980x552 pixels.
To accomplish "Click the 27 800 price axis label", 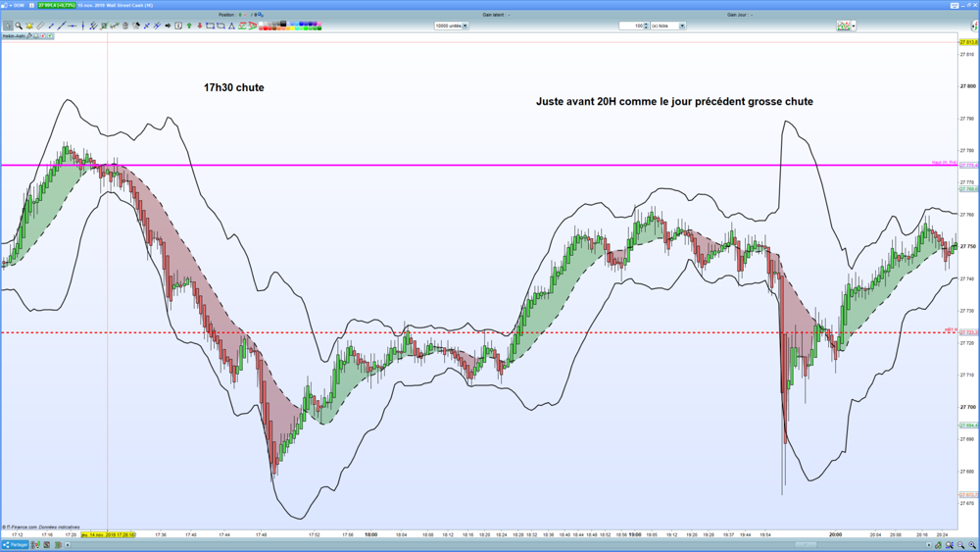I will (x=966, y=86).
